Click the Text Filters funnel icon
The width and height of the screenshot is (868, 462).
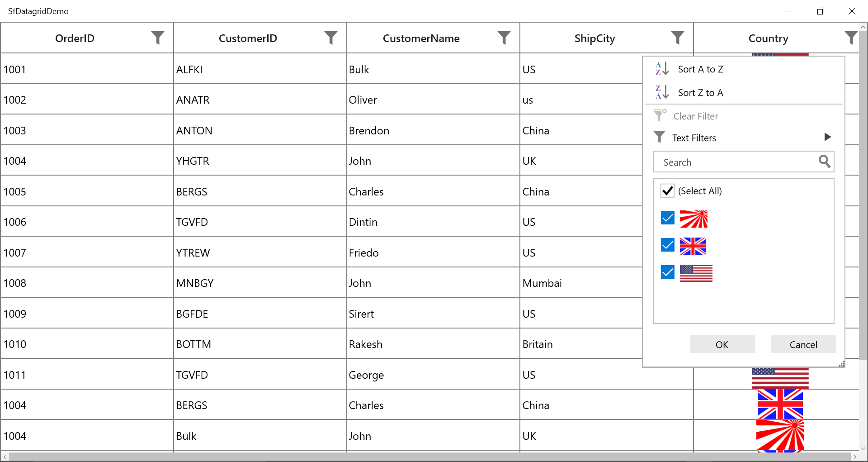point(660,137)
